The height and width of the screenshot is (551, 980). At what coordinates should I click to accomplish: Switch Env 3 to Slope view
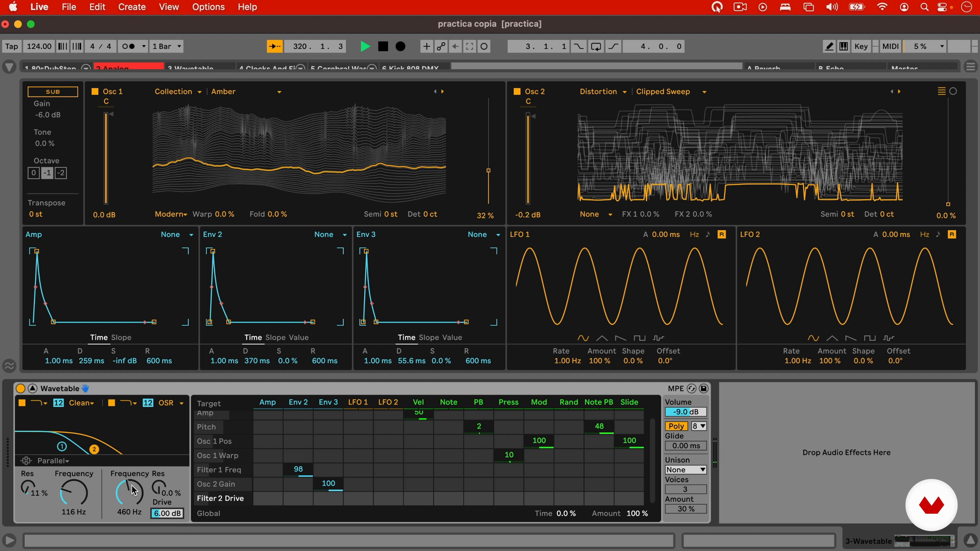(x=429, y=337)
